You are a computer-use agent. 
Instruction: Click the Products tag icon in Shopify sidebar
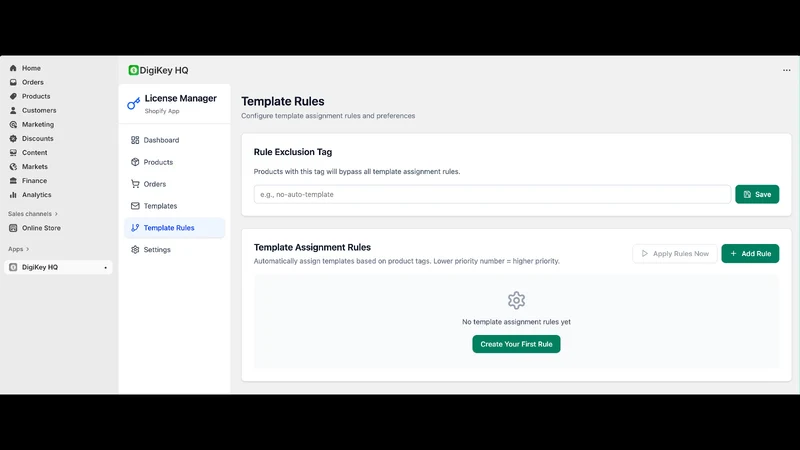13,96
